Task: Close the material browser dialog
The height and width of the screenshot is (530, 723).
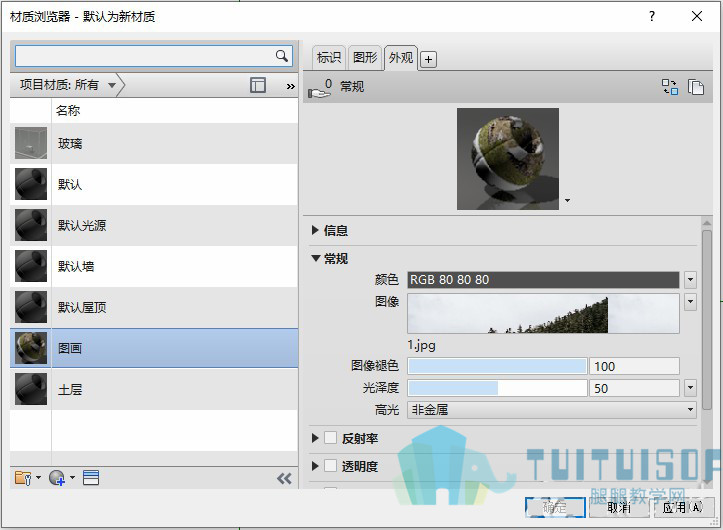Action: (697, 16)
